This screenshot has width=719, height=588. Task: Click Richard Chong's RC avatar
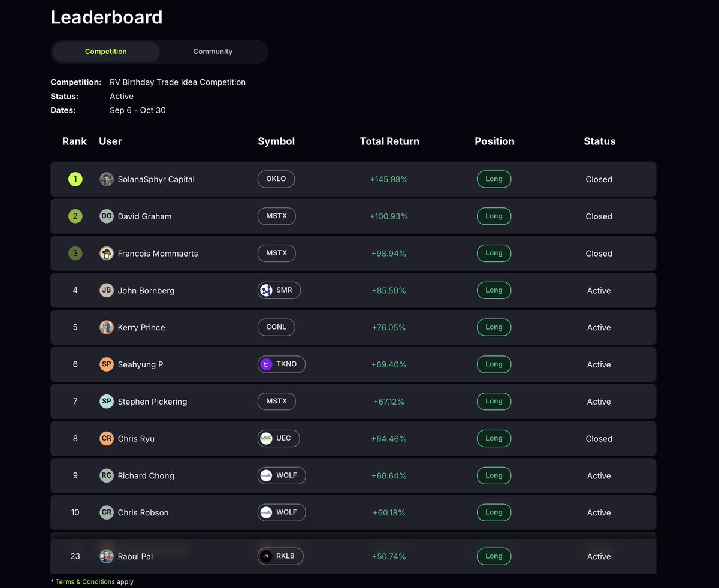tap(107, 475)
